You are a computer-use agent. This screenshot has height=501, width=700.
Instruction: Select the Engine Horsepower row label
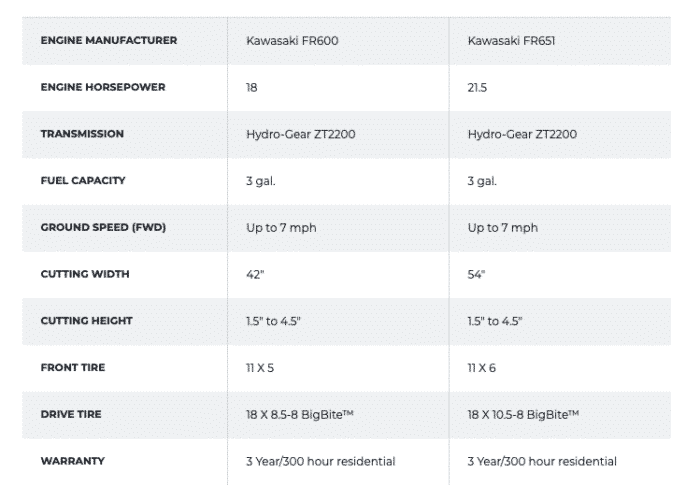coord(103,87)
